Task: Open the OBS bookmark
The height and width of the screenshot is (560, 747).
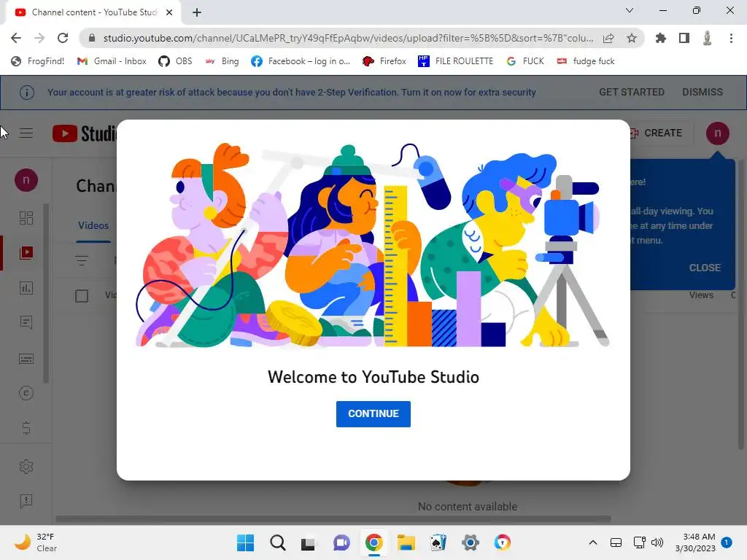Action: tap(175, 61)
